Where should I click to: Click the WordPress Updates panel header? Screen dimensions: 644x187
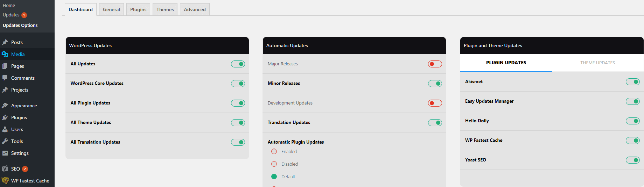(157, 45)
